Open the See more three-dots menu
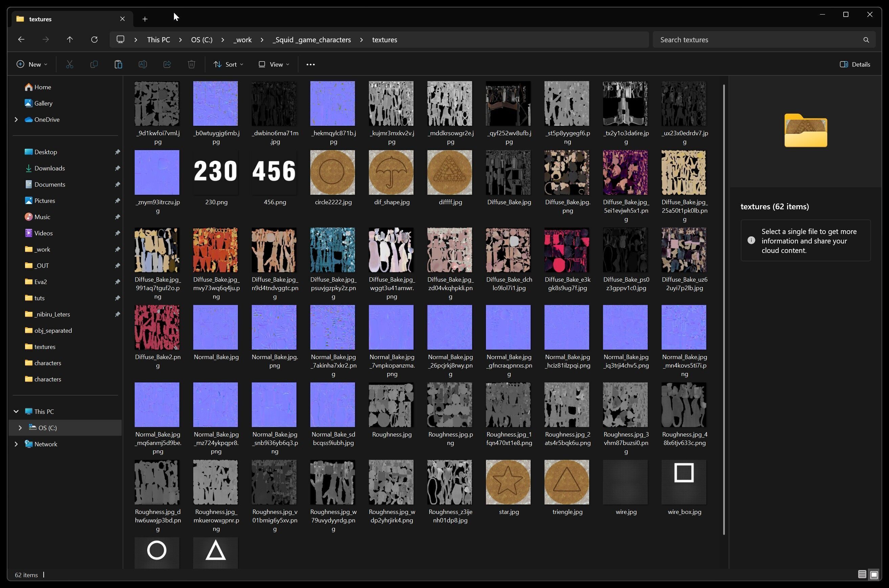The image size is (889, 588). [x=310, y=65]
